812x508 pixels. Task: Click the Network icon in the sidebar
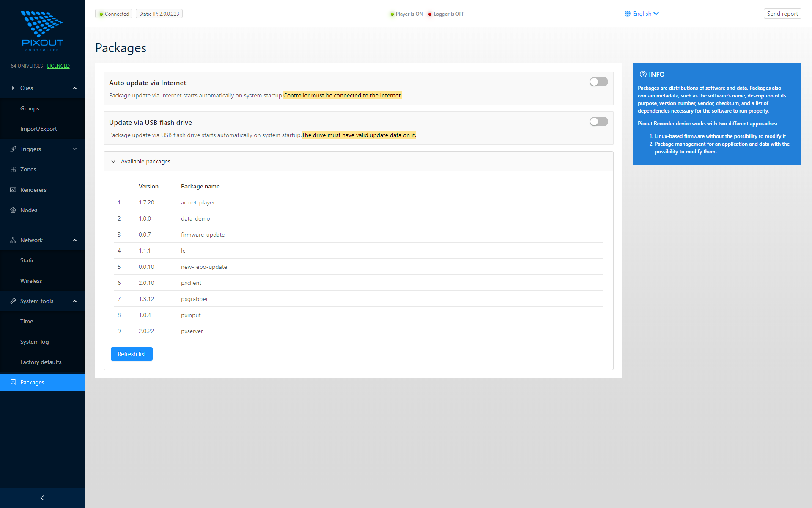pyautogui.click(x=13, y=240)
